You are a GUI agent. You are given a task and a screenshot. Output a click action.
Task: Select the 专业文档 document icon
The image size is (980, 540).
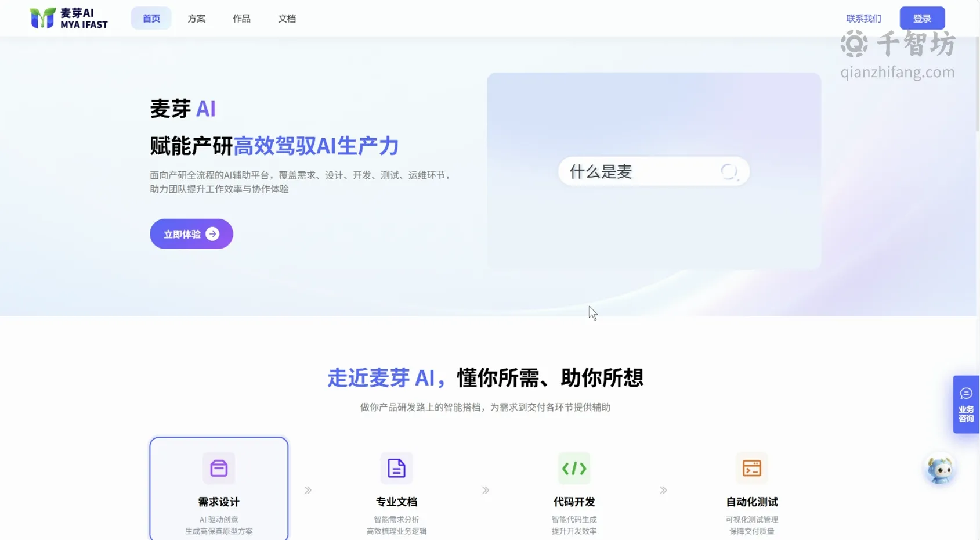tap(396, 468)
